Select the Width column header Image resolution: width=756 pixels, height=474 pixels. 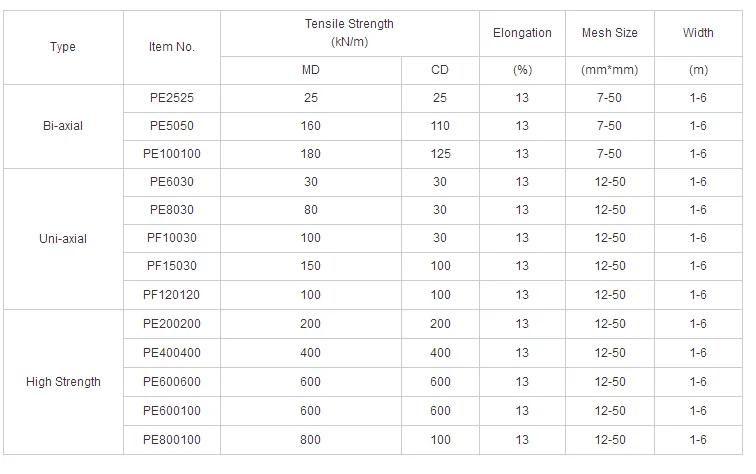point(698,33)
